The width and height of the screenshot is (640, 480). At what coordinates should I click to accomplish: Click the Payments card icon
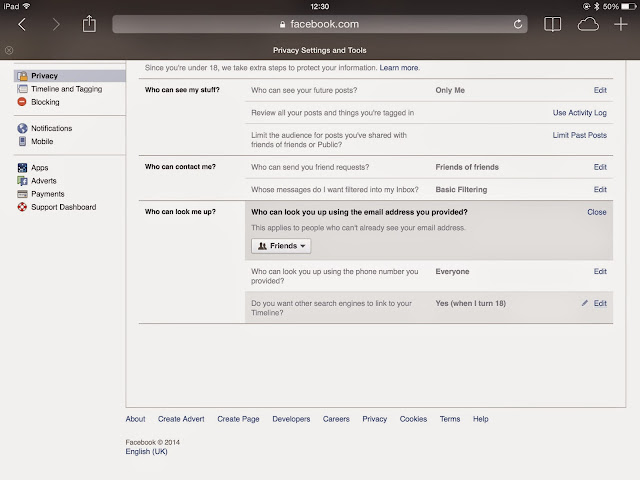[22, 194]
